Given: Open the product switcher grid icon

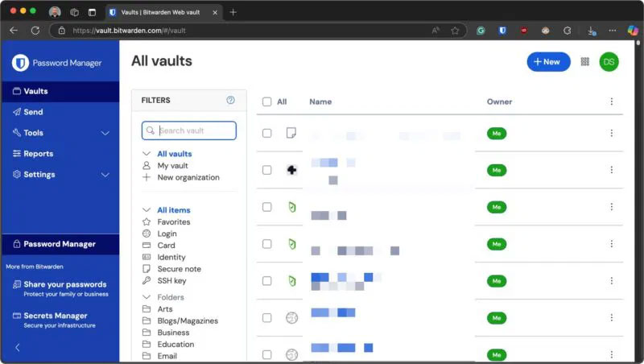Looking at the screenshot, I should [585, 62].
